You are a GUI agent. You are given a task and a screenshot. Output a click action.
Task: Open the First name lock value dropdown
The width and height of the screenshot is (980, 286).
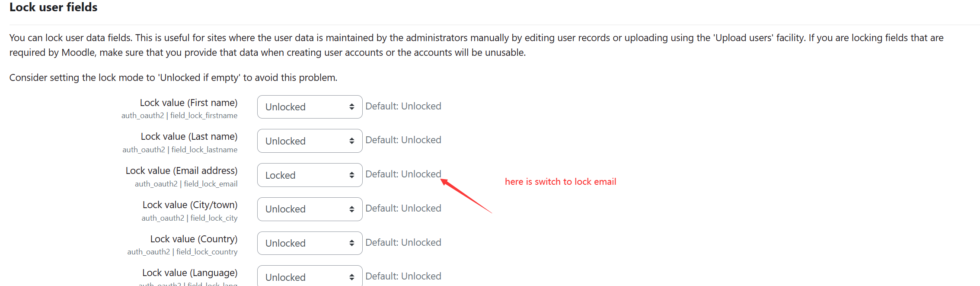[310, 107]
